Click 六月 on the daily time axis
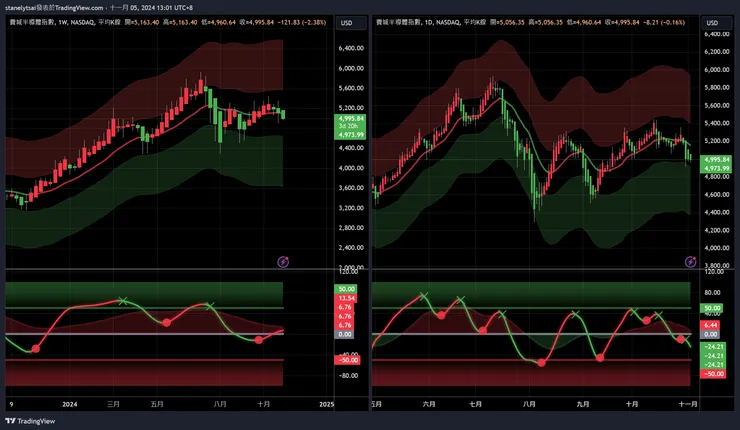Viewport: 740px width, 430px height. point(429,405)
